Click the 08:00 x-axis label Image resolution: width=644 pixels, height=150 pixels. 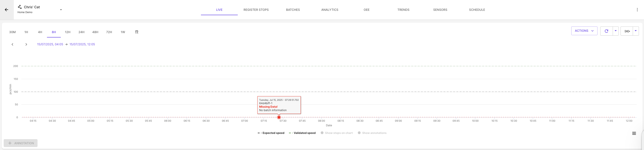(x=322, y=121)
